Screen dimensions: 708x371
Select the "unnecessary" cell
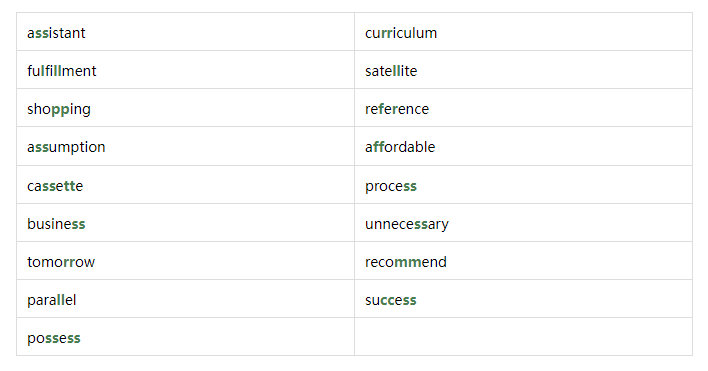pos(523,223)
